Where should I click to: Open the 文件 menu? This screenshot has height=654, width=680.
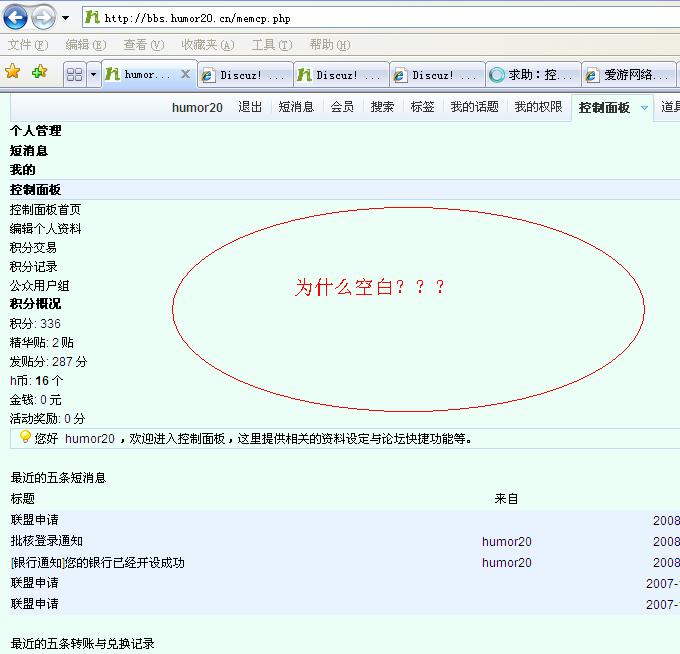(28, 45)
